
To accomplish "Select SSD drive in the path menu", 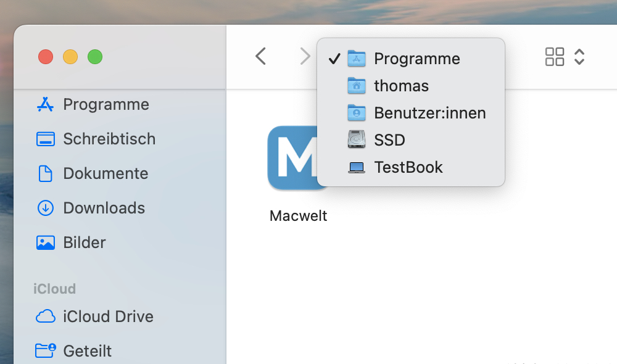I will click(x=411, y=140).
